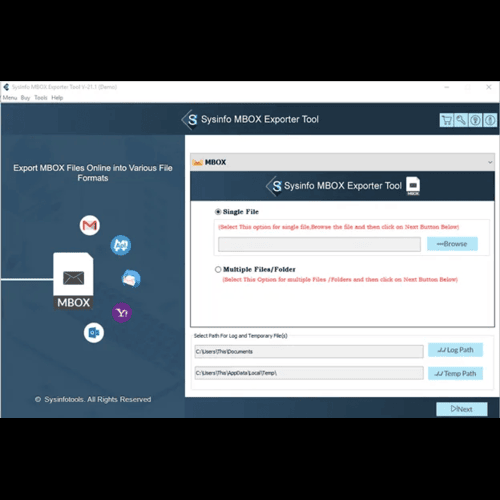Click 'Sysinfotools. All Rights Reserved' text
Screen dimensions: 500x500
click(x=98, y=399)
